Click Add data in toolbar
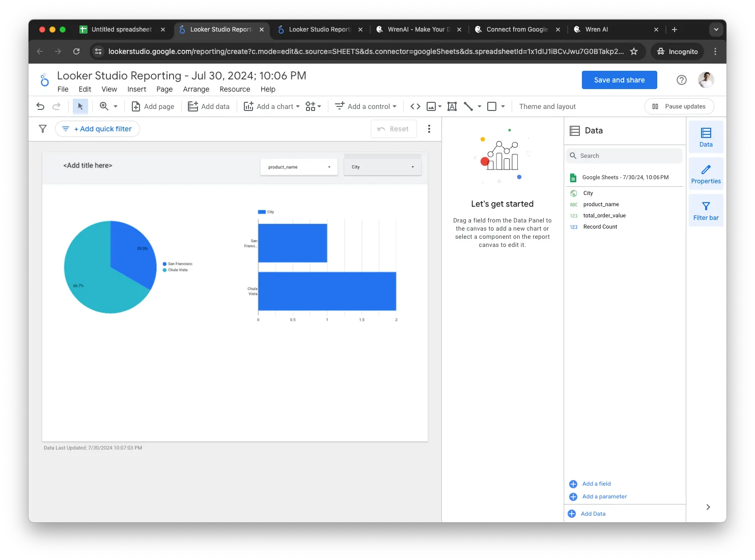 tap(209, 106)
